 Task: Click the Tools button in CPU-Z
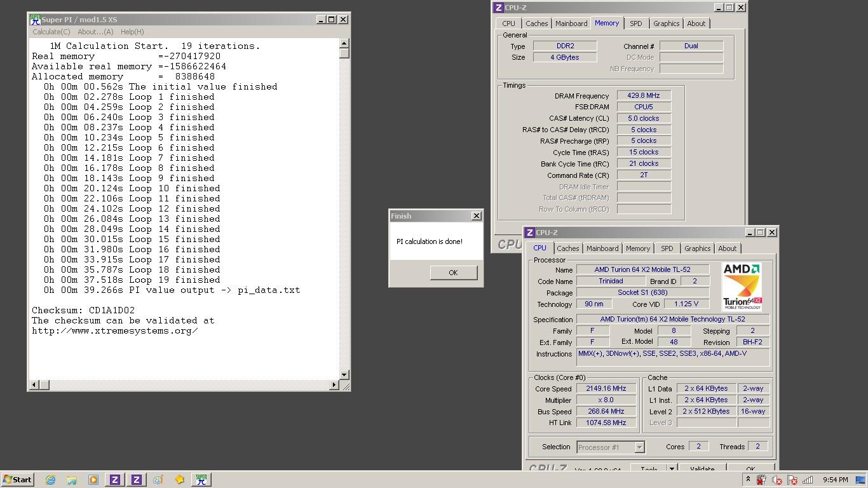(x=649, y=468)
